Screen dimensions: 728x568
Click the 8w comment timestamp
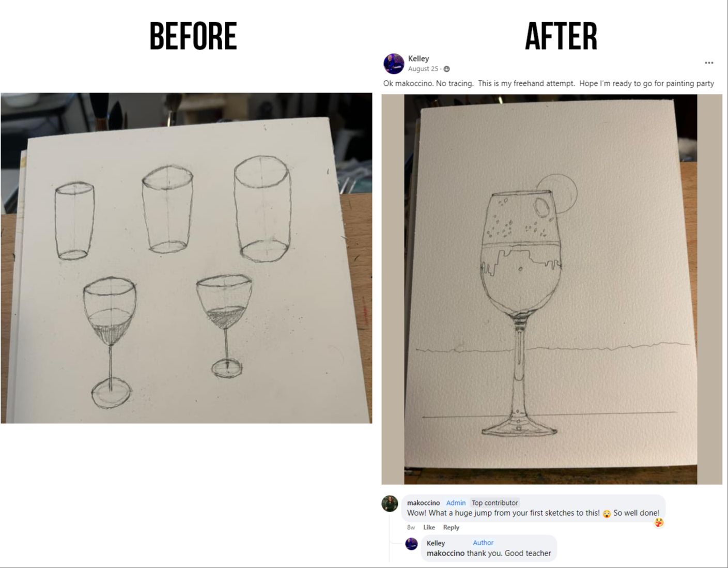coord(411,527)
